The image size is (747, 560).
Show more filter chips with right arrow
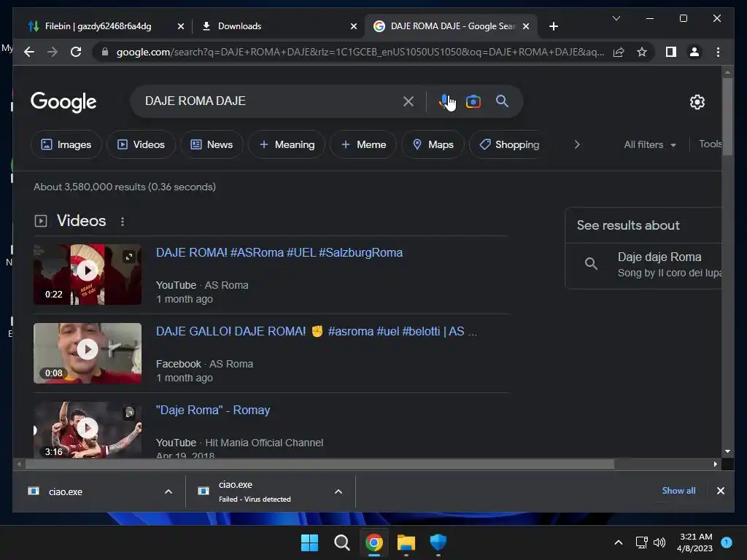click(577, 144)
